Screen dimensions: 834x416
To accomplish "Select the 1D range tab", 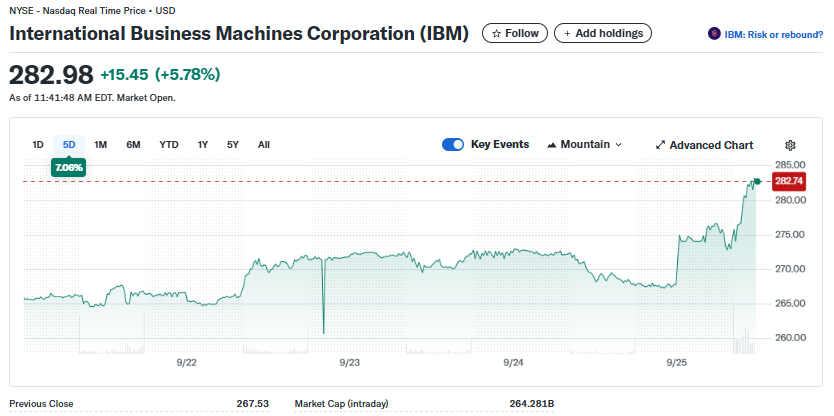I will tap(38, 145).
